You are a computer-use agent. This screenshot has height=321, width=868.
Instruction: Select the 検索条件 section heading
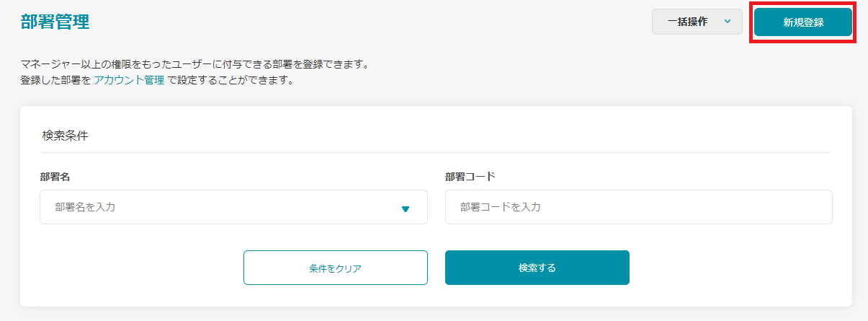pos(65,136)
